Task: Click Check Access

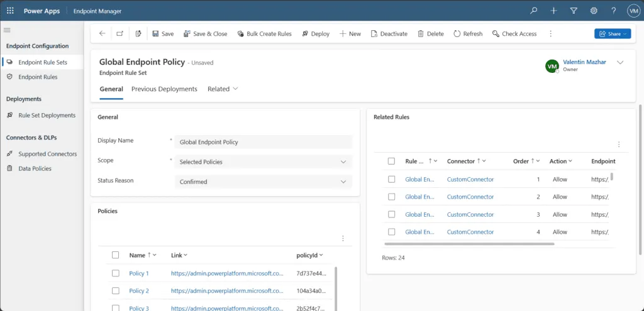Action: pyautogui.click(x=514, y=34)
